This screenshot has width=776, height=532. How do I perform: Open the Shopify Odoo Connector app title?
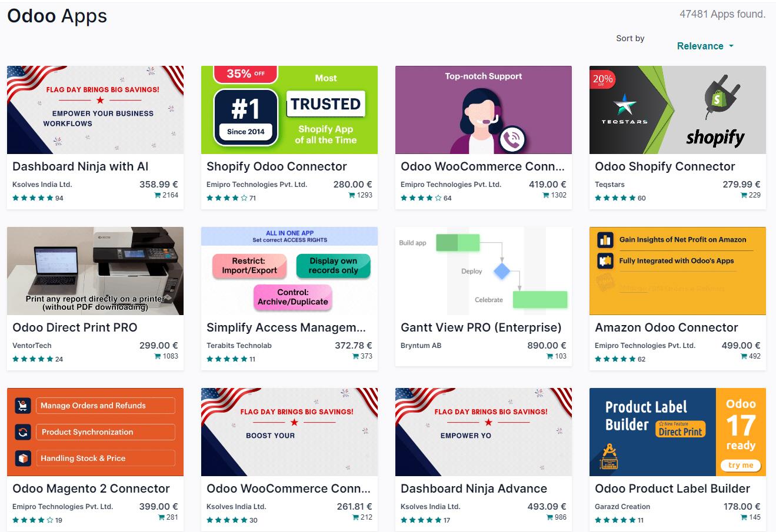tap(277, 166)
